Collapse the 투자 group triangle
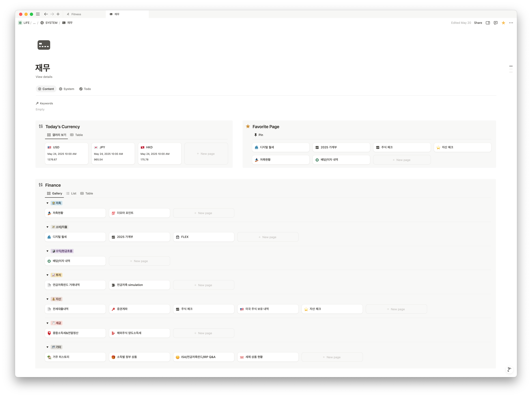 [x=47, y=275]
